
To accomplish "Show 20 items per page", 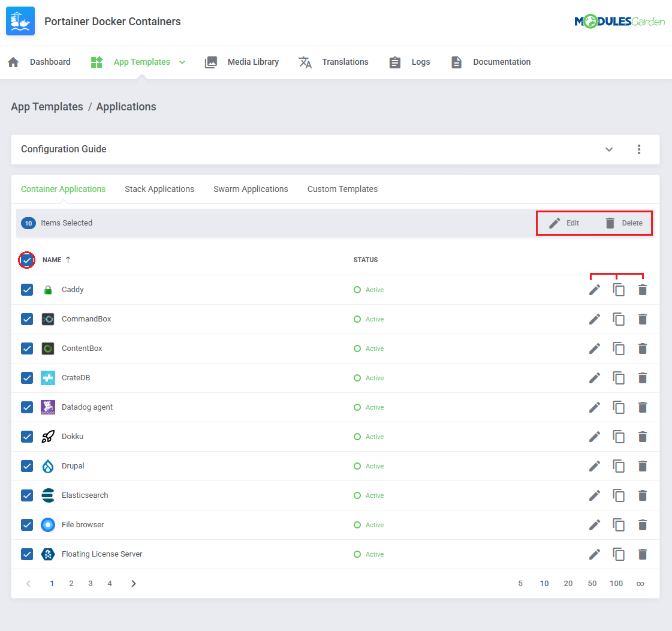I will tap(568, 584).
